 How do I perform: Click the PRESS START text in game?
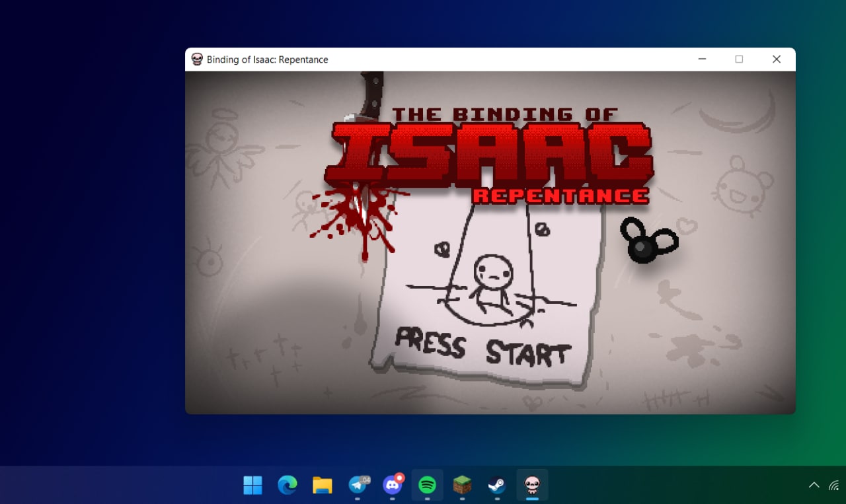pyautogui.click(x=482, y=348)
